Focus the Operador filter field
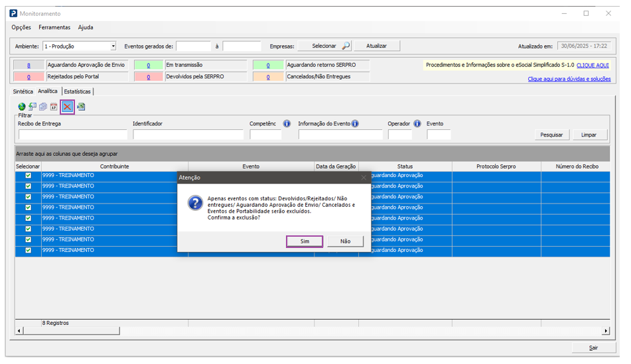 click(x=400, y=135)
